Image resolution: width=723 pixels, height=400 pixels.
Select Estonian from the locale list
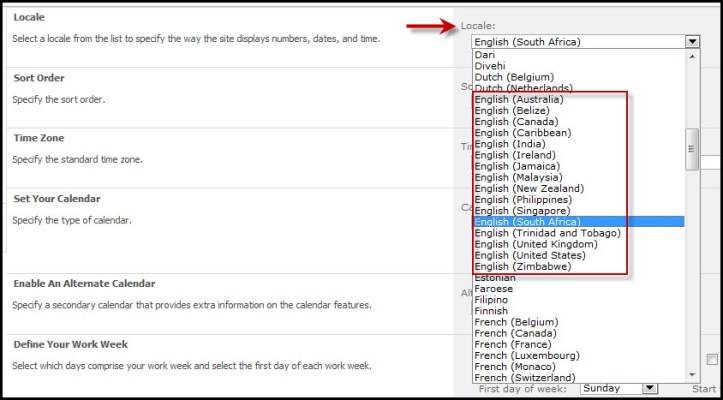[496, 278]
